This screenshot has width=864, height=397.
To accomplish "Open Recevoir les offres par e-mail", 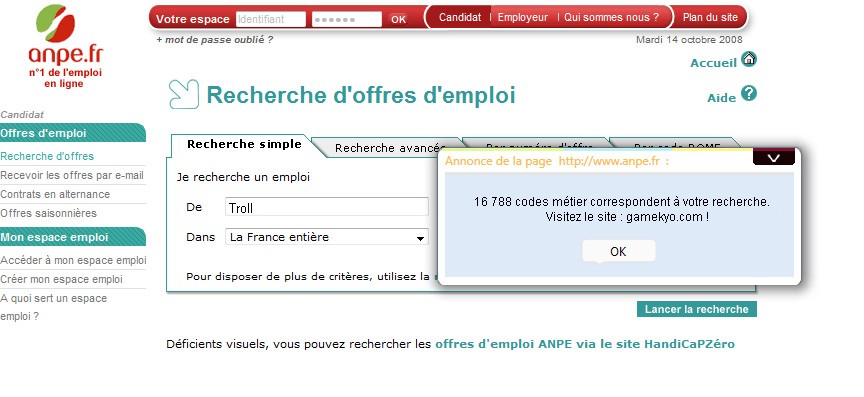I will tap(72, 175).
